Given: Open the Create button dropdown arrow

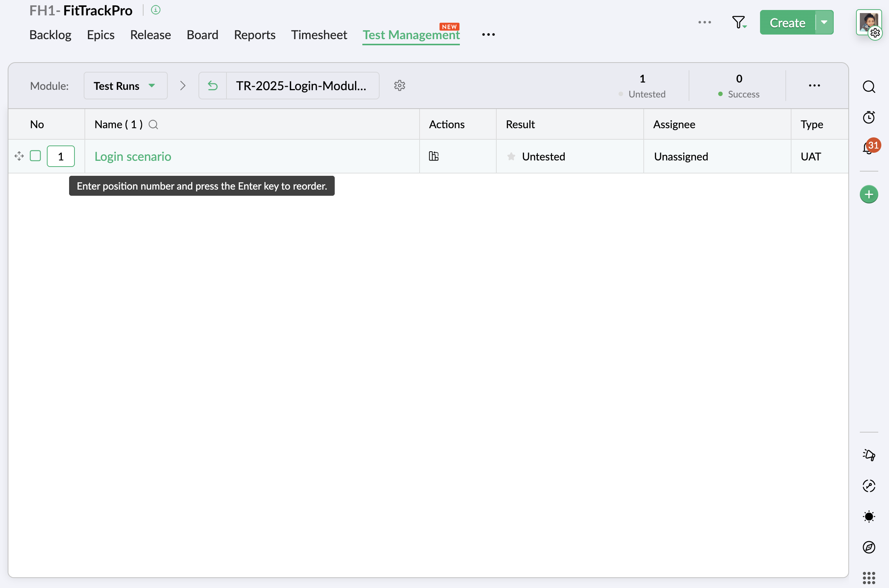Looking at the screenshot, I should [824, 23].
